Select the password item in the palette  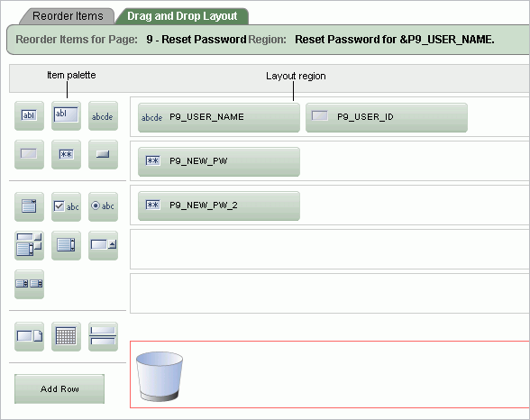(x=66, y=154)
